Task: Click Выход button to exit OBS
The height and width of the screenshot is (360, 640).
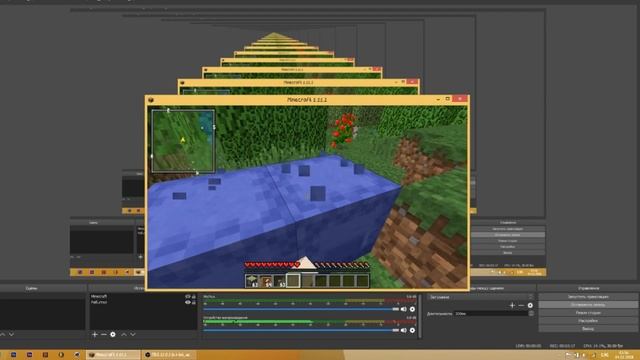Action: click(x=588, y=329)
